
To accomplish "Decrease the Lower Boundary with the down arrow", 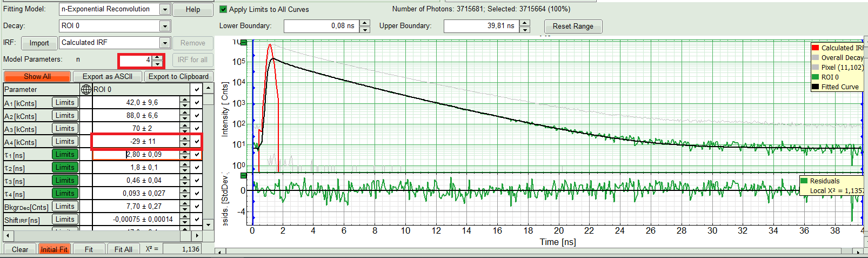I will coord(365,29).
